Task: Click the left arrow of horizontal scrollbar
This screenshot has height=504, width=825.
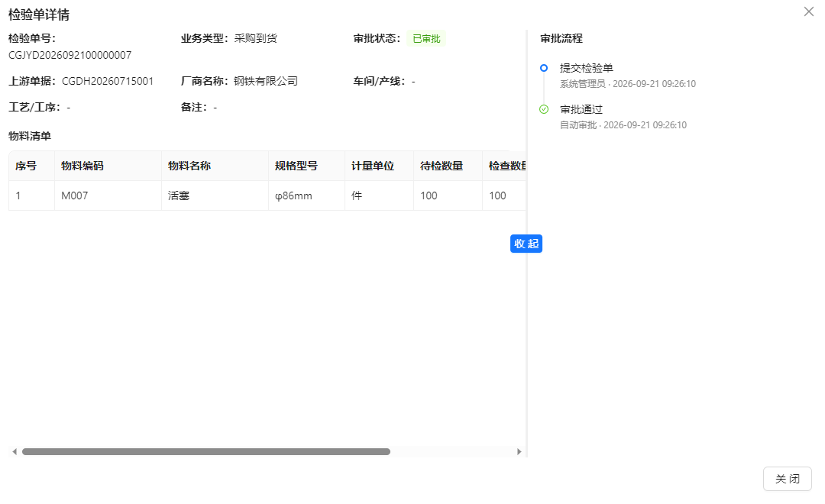Action: pos(15,451)
